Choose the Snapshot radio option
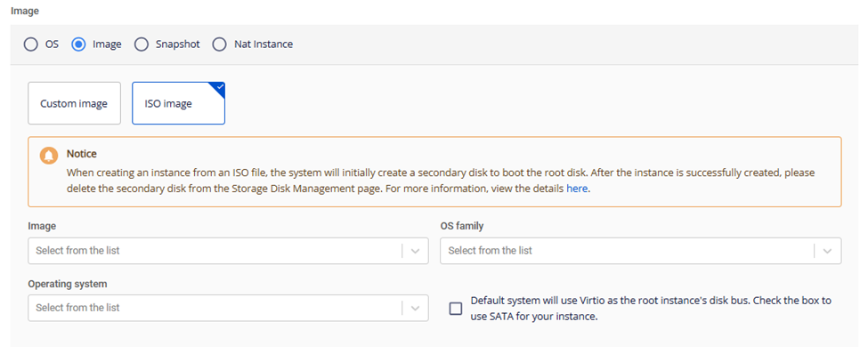Viewport: 868px width, 354px height. click(x=142, y=44)
